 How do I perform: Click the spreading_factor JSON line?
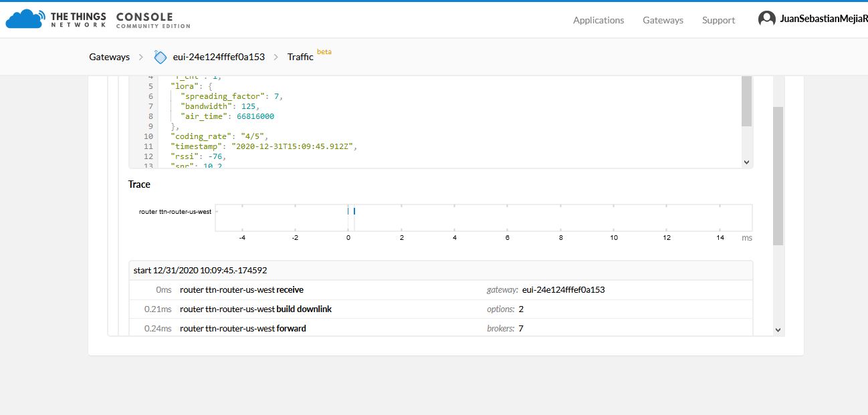[x=232, y=96]
